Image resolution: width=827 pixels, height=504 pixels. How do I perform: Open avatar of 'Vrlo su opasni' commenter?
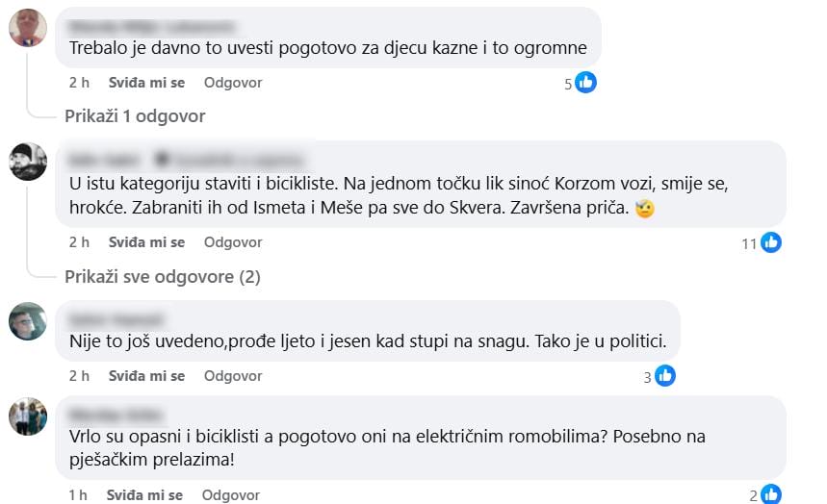point(28,416)
